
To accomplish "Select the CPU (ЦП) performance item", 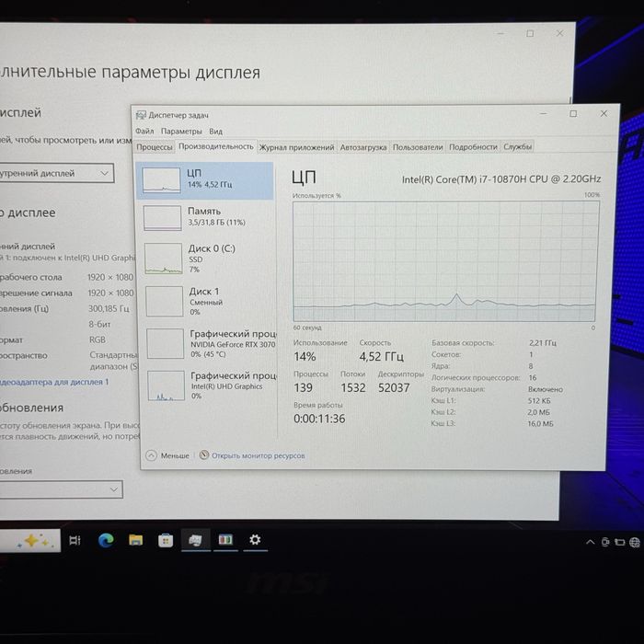I will [204, 180].
